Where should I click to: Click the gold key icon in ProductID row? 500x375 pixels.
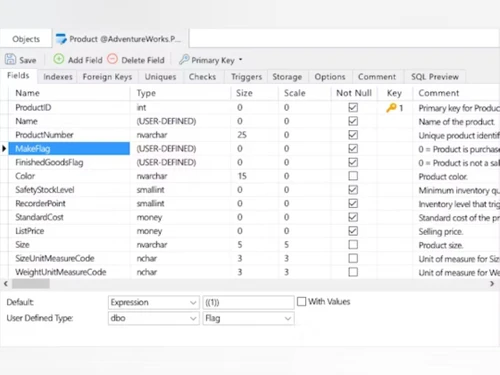tap(391, 108)
